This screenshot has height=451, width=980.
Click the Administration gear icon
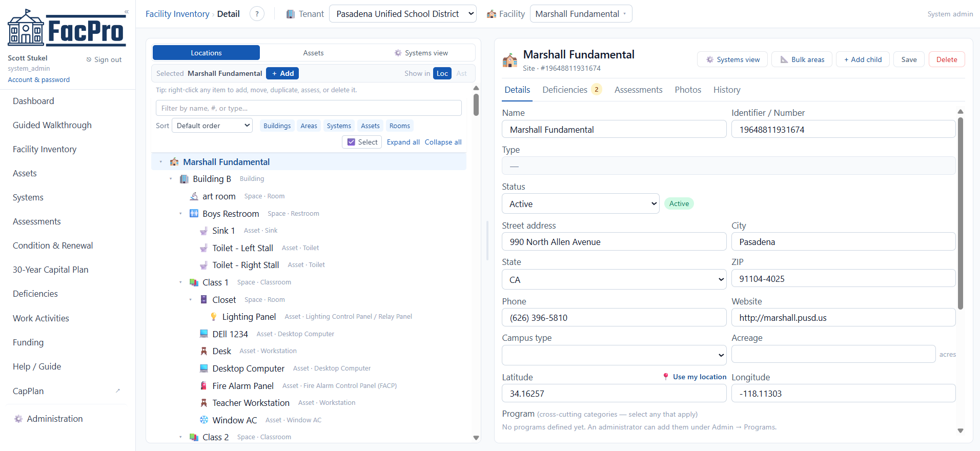[18, 419]
